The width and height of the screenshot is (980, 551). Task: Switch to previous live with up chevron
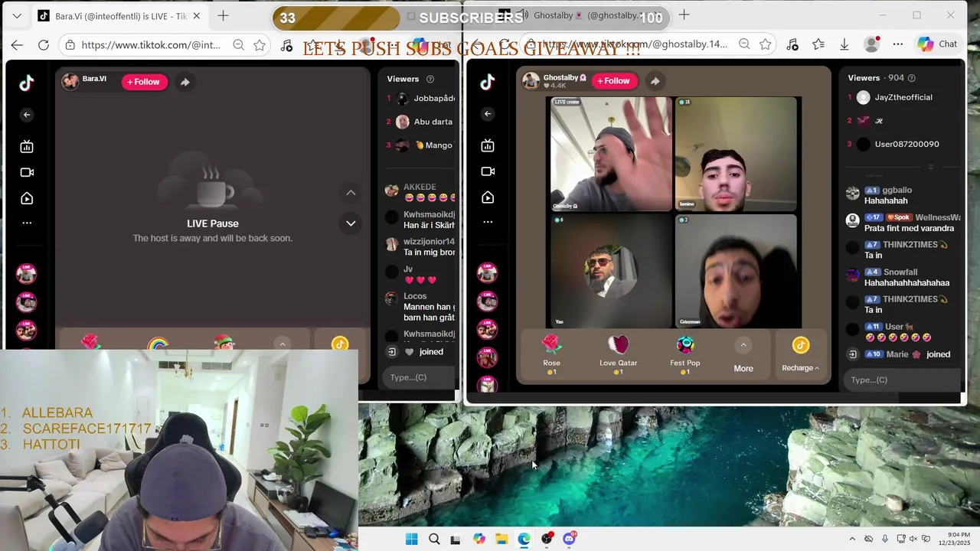351,193
